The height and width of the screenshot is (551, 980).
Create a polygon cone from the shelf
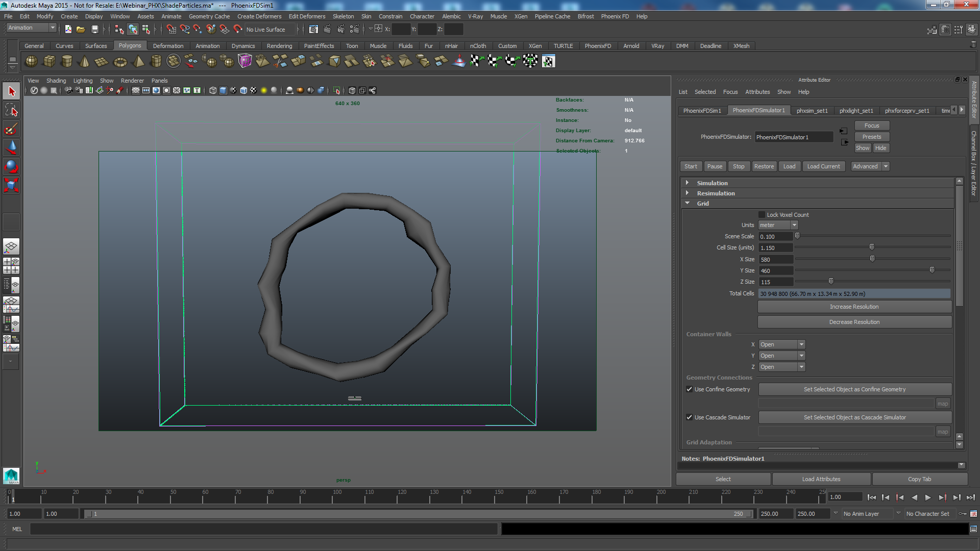[x=84, y=62]
